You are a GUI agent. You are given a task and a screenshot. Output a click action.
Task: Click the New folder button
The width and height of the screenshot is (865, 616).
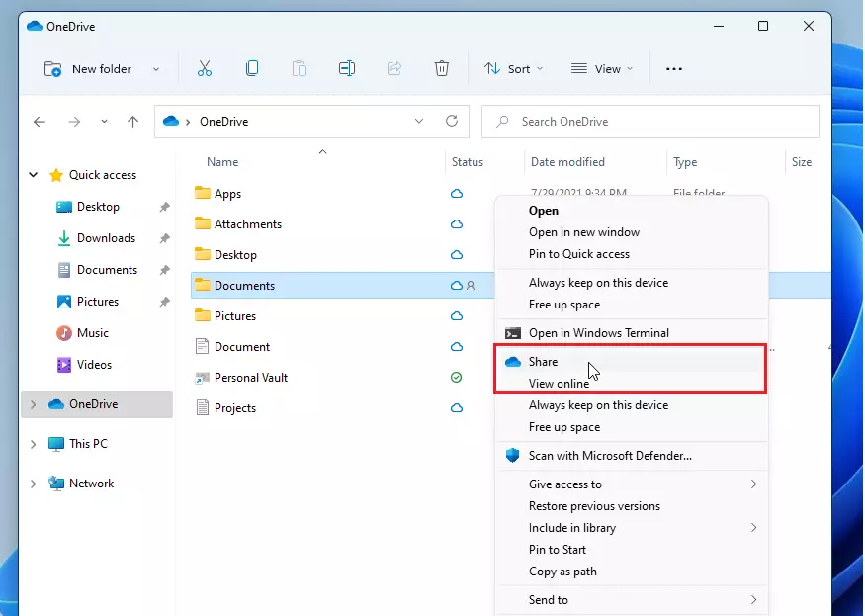click(88, 69)
